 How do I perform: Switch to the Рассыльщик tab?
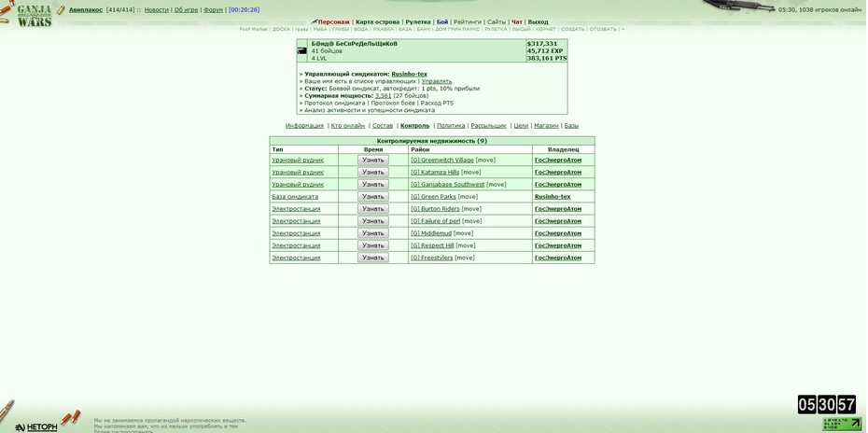tap(488, 126)
